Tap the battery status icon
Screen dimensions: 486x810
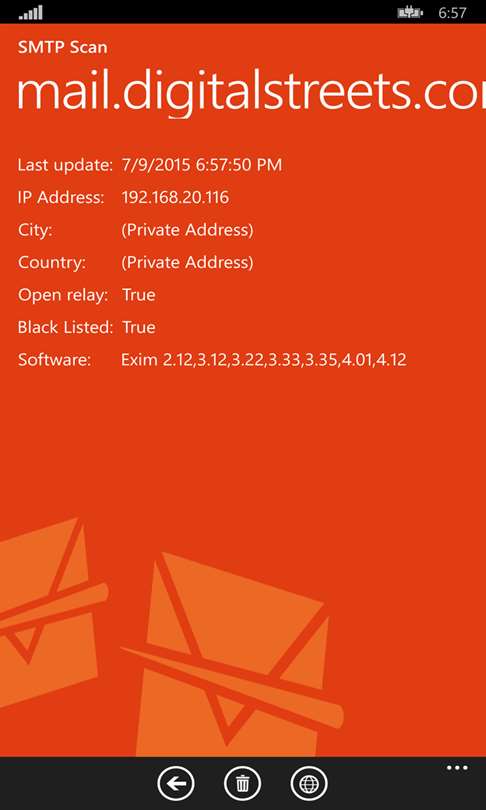click(410, 12)
